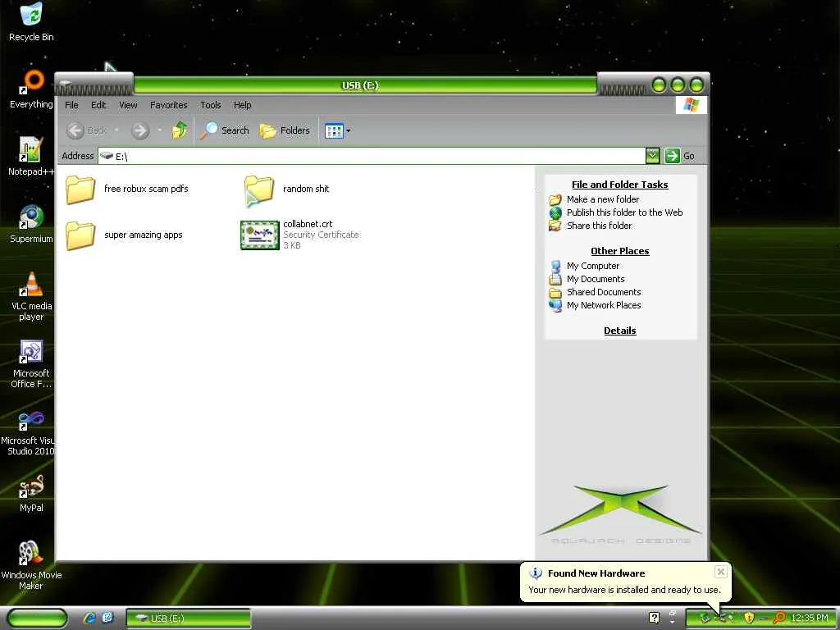
Task: Toggle the Folders pane
Action: coord(285,130)
